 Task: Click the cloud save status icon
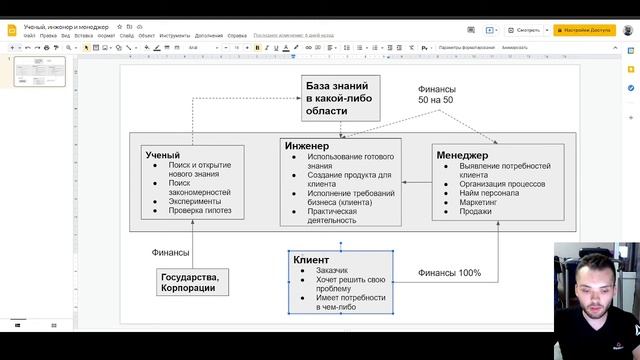point(140,27)
